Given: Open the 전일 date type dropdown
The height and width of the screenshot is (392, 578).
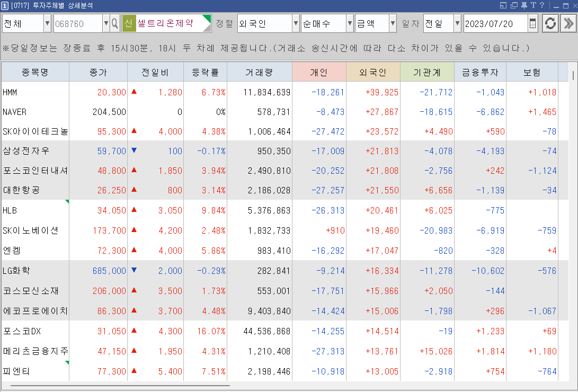Looking at the screenshot, I should coord(457,24).
